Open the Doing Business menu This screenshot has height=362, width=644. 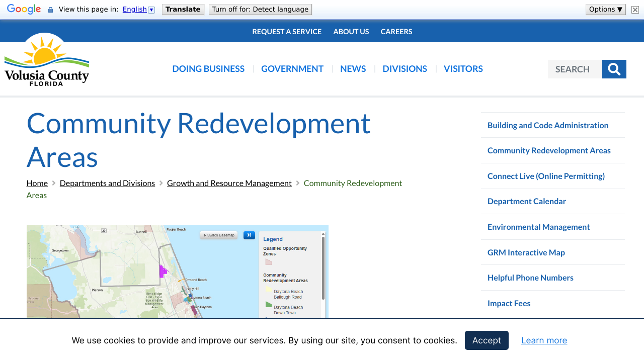[x=208, y=69]
